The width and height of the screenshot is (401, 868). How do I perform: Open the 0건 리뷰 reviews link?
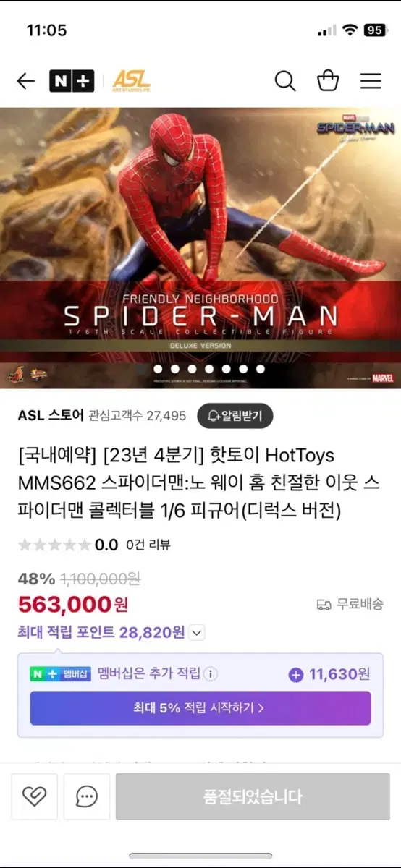point(148,545)
